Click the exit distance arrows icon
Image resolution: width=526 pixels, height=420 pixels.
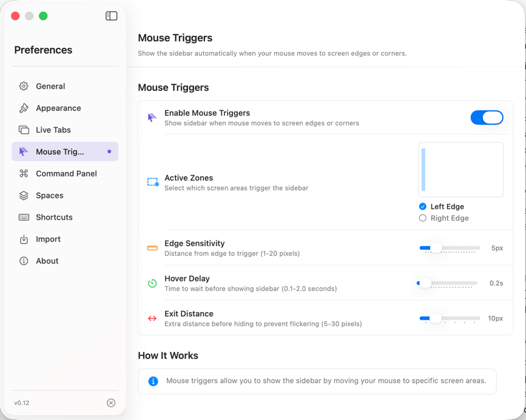(152, 318)
